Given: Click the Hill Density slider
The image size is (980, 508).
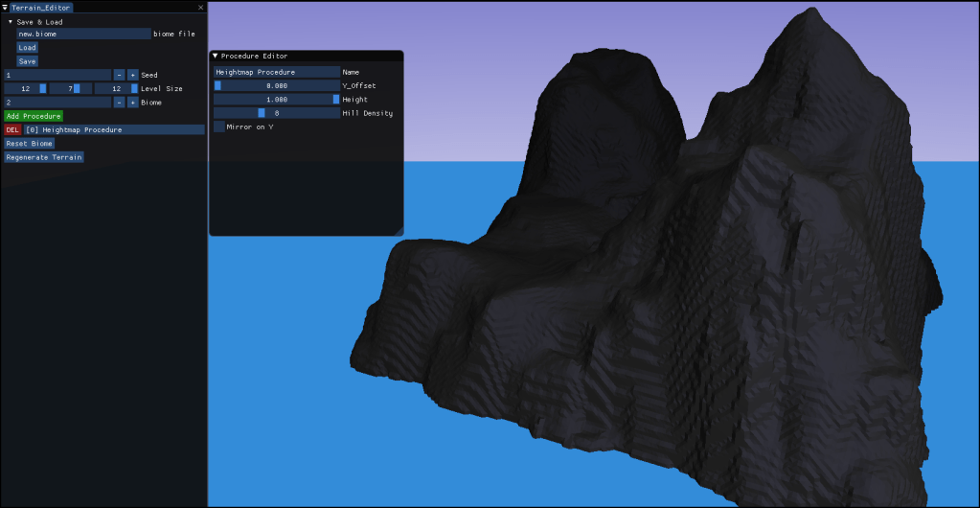Looking at the screenshot, I should tap(276, 113).
